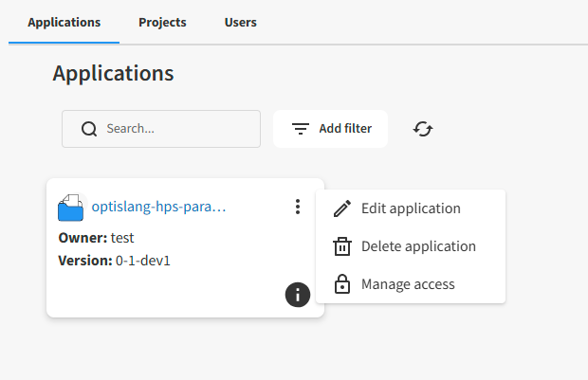Viewport: 588px width, 380px height.
Task: Open the Users tab
Action: pos(240,23)
